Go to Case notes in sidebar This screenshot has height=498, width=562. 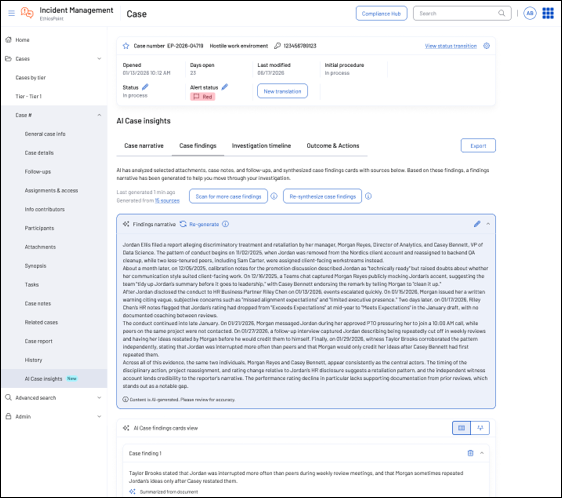[38, 303]
